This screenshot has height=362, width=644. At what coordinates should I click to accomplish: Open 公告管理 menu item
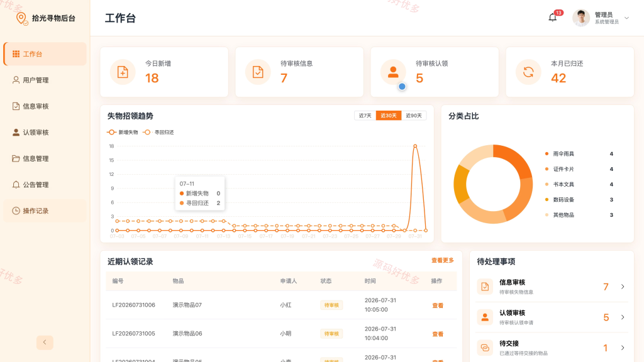pos(45,185)
